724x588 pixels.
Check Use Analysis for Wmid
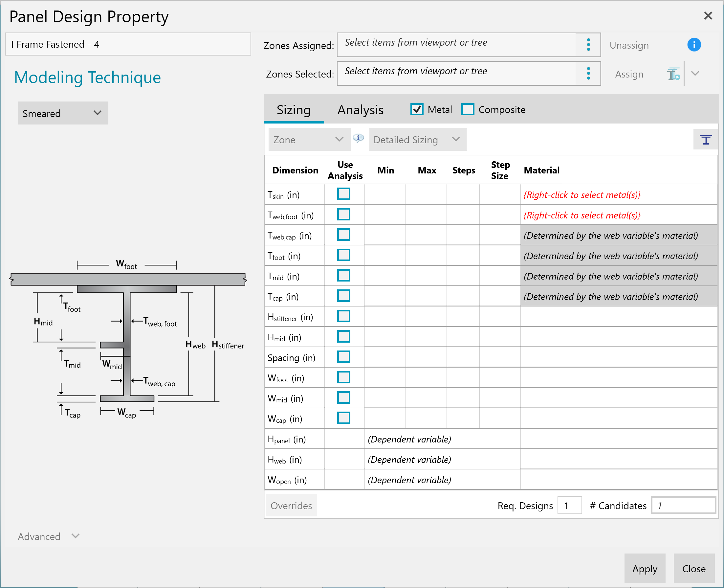[x=343, y=397]
